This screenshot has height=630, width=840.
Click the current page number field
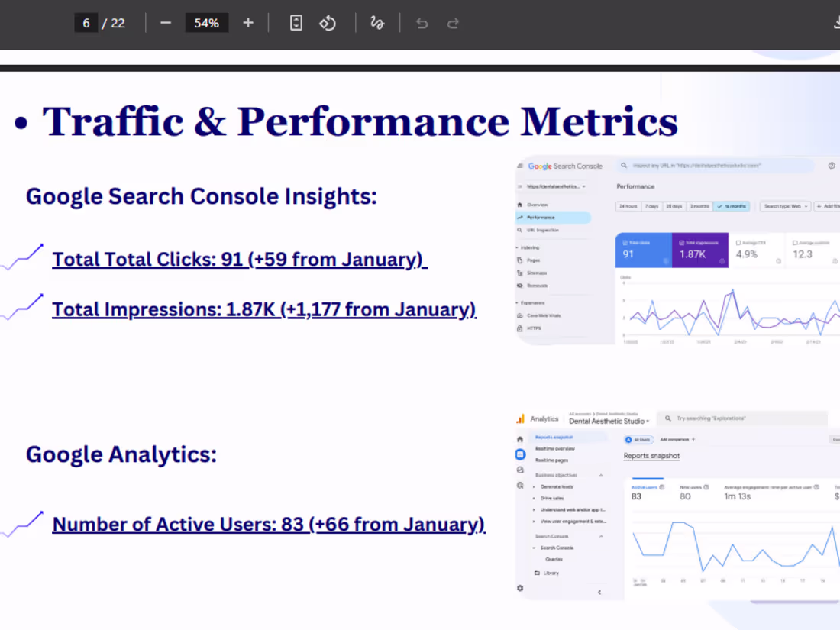[86, 23]
